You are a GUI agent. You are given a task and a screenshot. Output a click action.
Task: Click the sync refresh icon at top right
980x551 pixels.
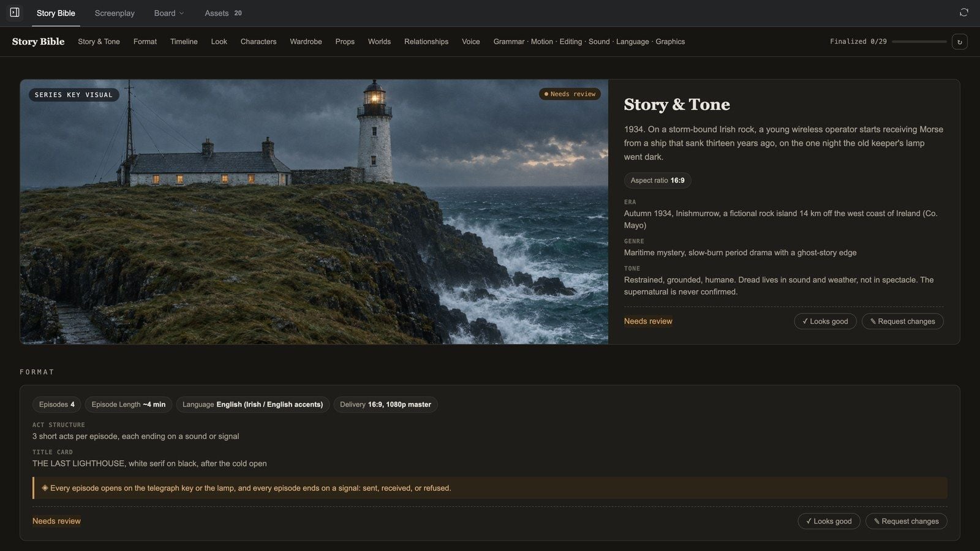[x=963, y=13]
